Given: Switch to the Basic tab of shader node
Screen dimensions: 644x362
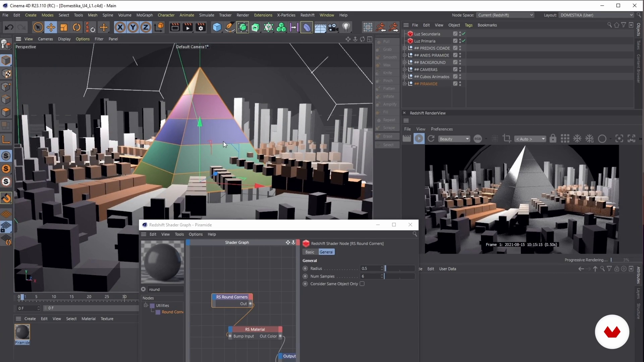Looking at the screenshot, I should tap(310, 252).
